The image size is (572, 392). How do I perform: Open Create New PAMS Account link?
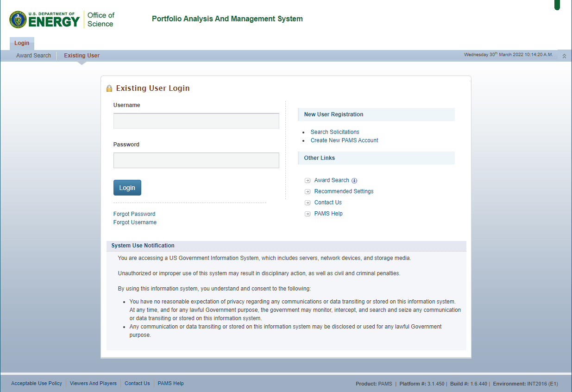coord(345,140)
